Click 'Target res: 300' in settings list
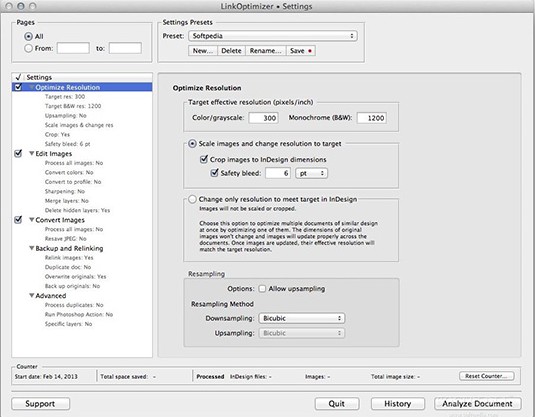Image resolution: width=535 pixels, height=417 pixels. pyautogui.click(x=65, y=97)
